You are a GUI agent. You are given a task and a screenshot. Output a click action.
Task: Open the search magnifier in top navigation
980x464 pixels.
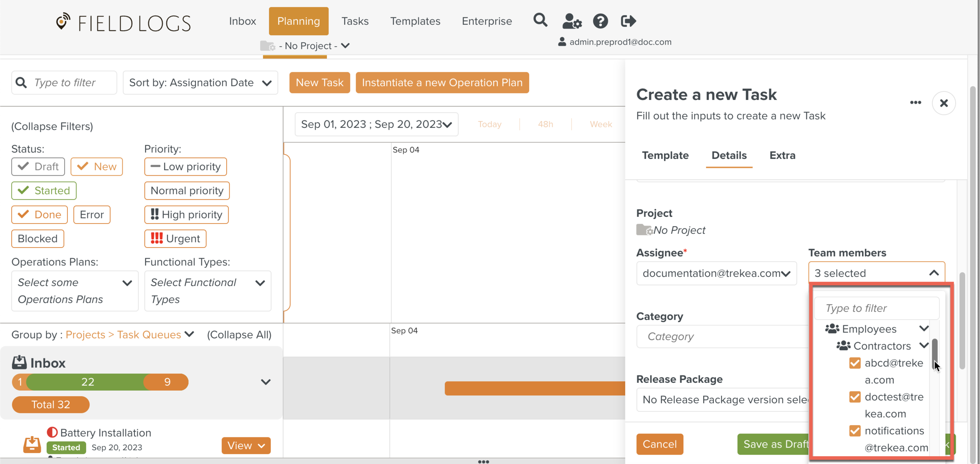click(540, 20)
